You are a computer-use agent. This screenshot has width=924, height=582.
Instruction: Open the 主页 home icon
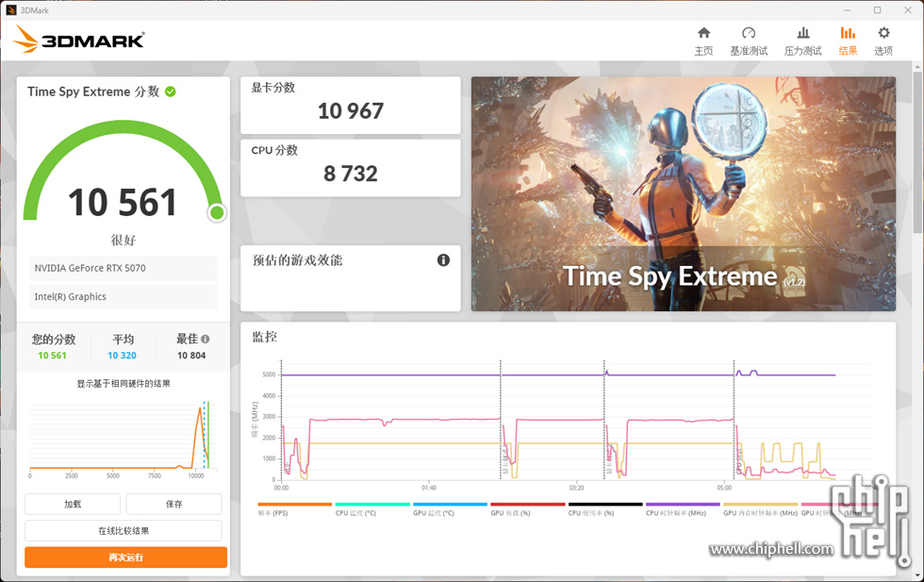tap(703, 41)
